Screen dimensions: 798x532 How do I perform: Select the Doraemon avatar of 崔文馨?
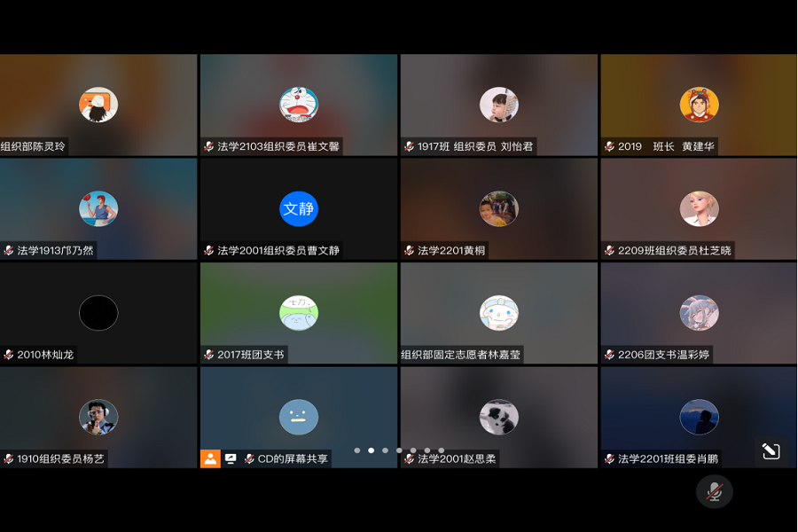(x=298, y=104)
